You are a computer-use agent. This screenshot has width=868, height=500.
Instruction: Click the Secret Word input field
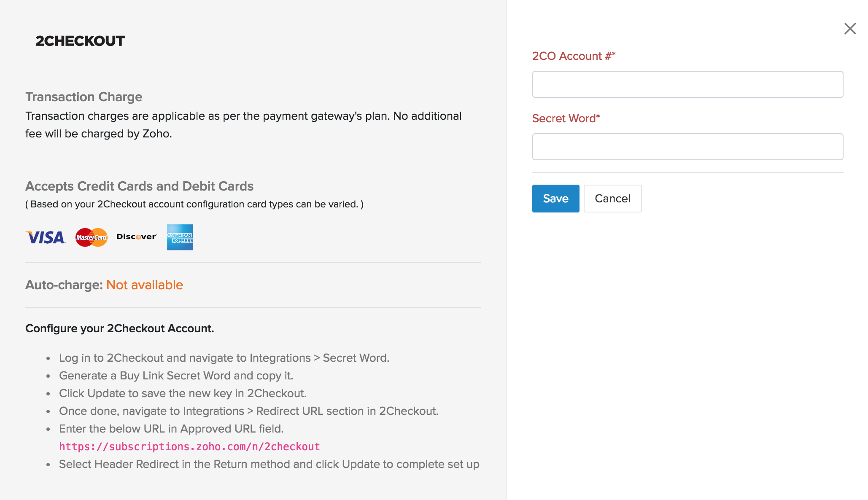coord(687,147)
